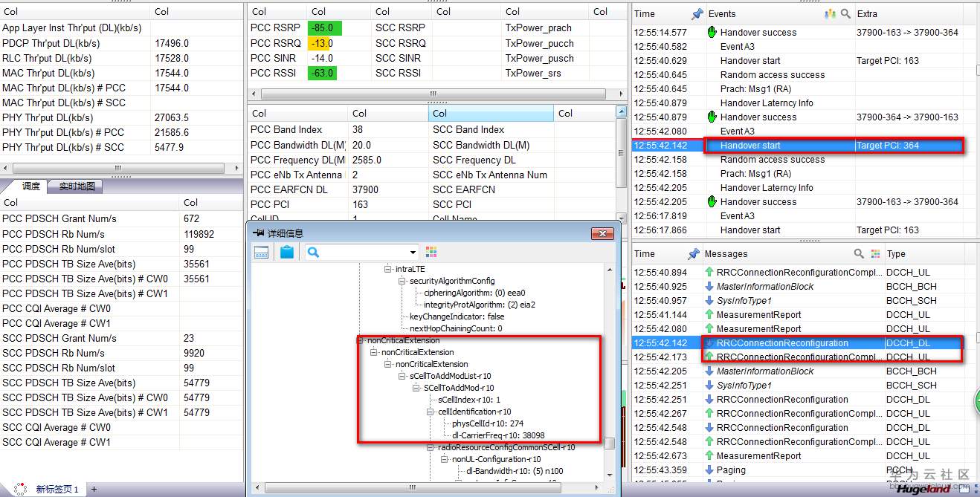Select PDCP Thr'put DL value 17496.0

172,43
